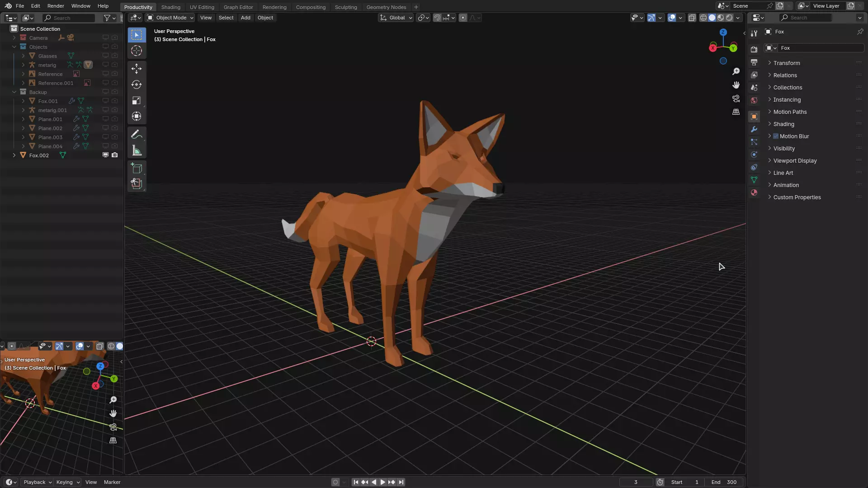Screen dimensions: 868x488
Task: Toggle Fox.002 viewport visibility icon
Action: [105, 155]
